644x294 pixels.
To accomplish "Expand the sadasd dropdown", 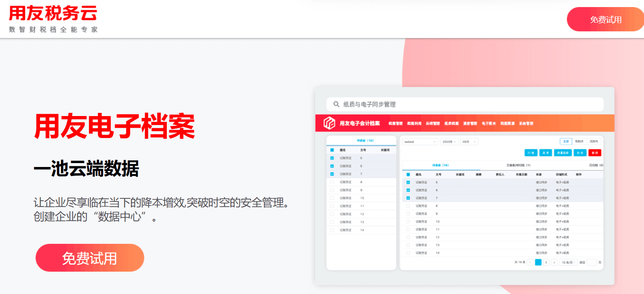I will (x=420, y=142).
